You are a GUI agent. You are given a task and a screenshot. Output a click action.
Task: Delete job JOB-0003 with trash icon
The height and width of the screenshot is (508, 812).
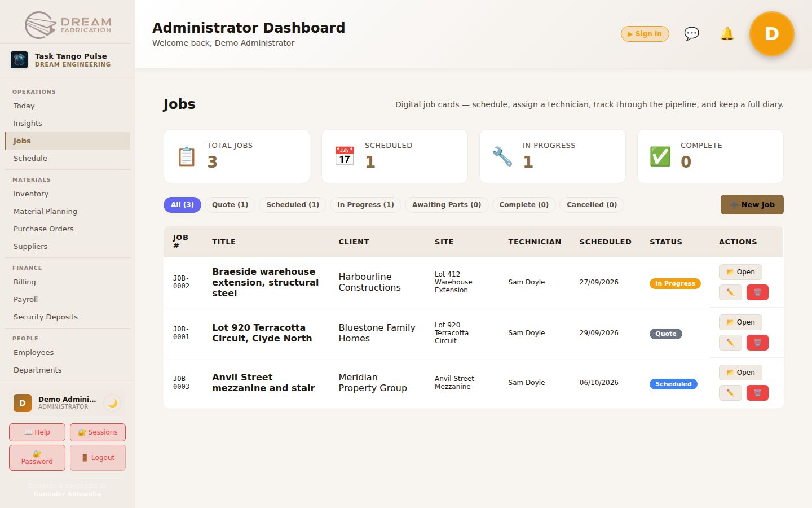[757, 393]
